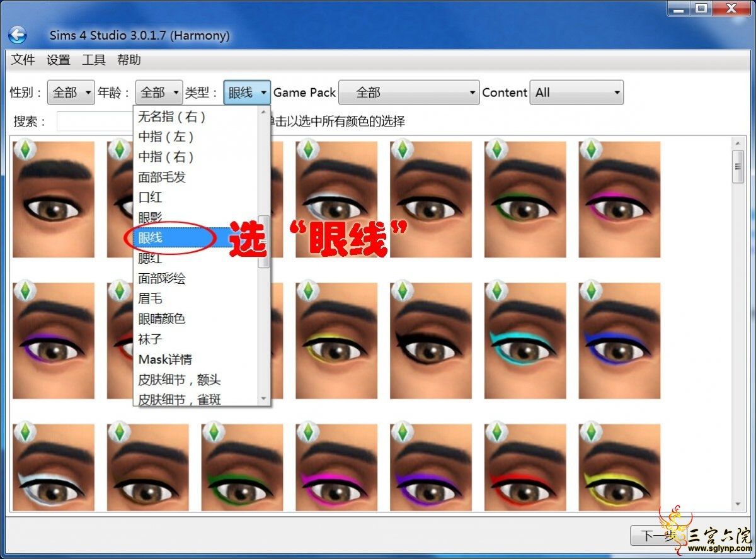Click plumbob badge on the cyan eyeliner thumbnail
The image size is (756, 559).
[x=496, y=291]
